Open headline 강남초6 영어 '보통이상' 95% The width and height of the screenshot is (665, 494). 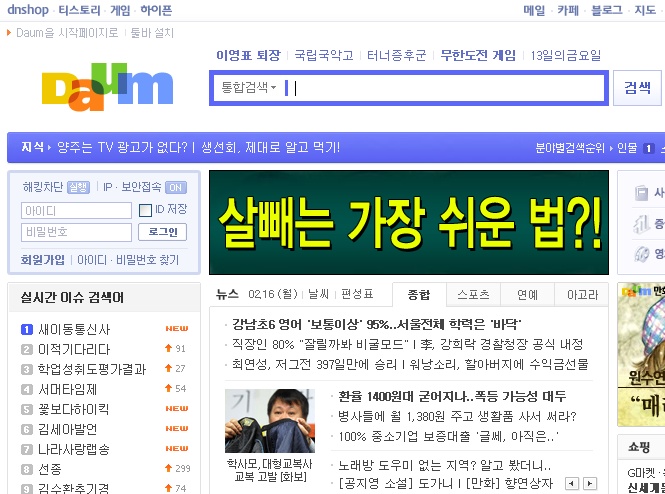377,324
